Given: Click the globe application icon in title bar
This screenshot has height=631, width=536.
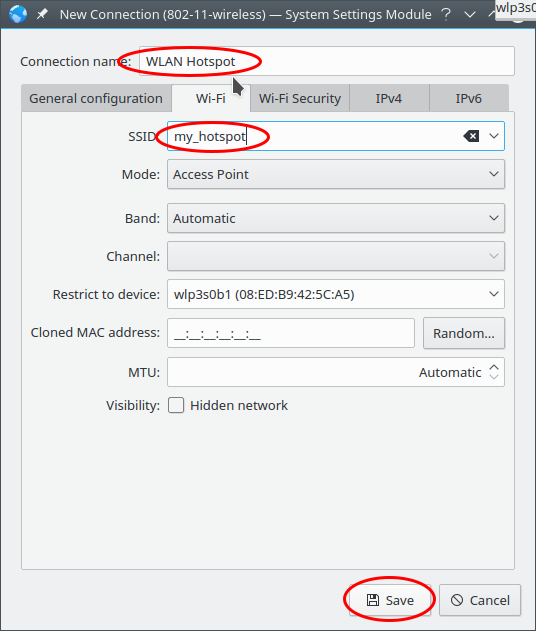Looking at the screenshot, I should tap(18, 14).
